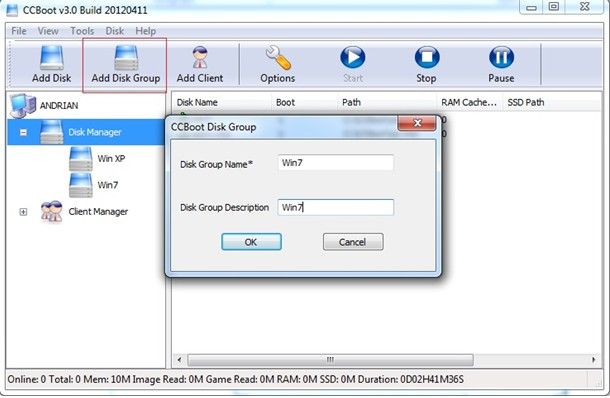
Task: Click the scrollbar left arrow
Action: [179, 359]
